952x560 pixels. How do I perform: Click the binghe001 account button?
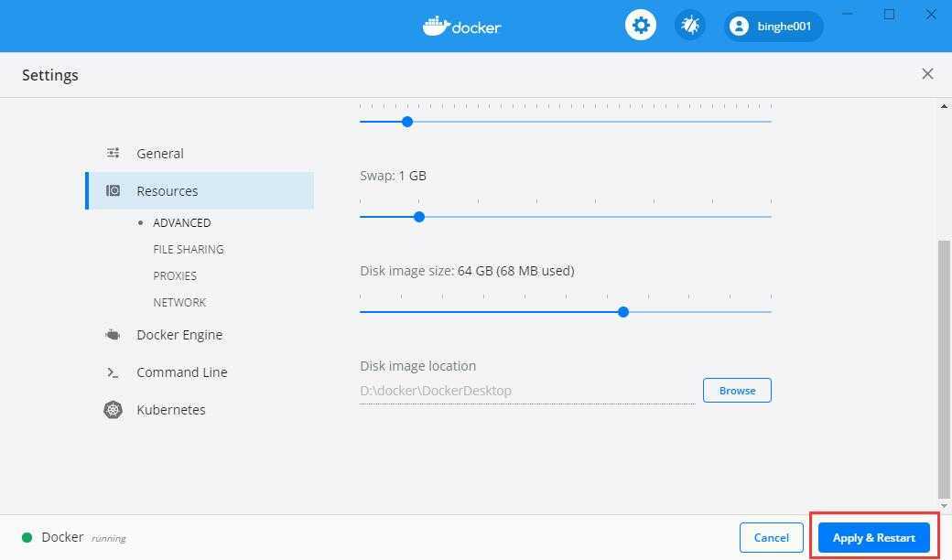[773, 27]
